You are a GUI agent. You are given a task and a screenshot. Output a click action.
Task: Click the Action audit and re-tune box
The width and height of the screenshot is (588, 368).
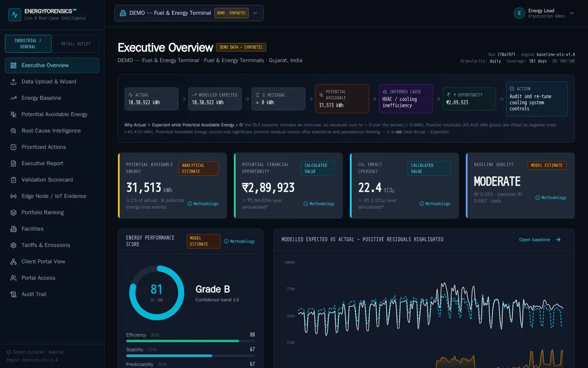tap(537, 99)
